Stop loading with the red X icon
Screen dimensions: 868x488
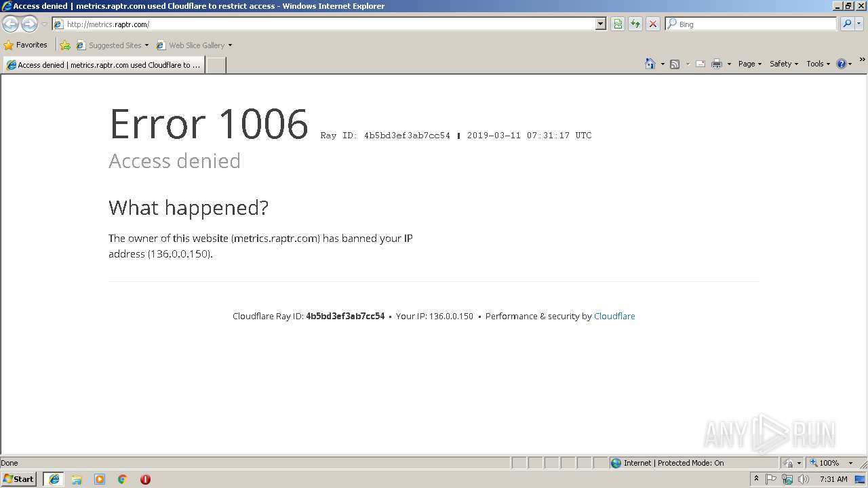click(x=653, y=24)
